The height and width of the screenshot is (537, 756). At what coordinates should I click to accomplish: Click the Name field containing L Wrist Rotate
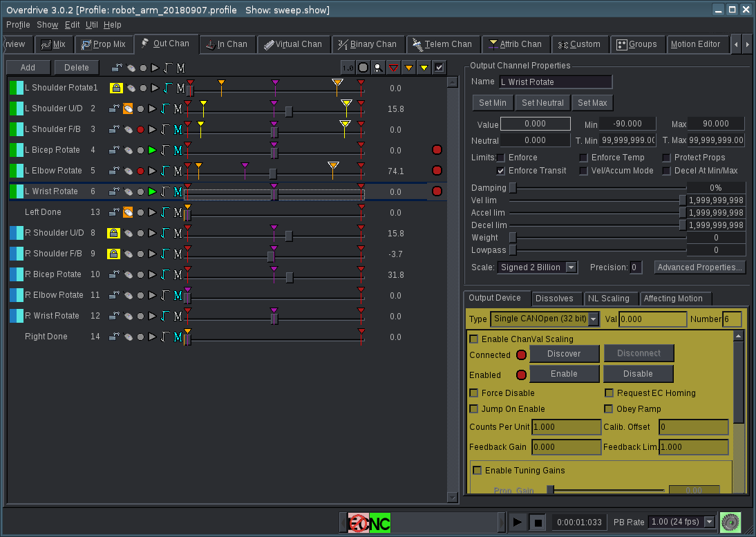(556, 82)
